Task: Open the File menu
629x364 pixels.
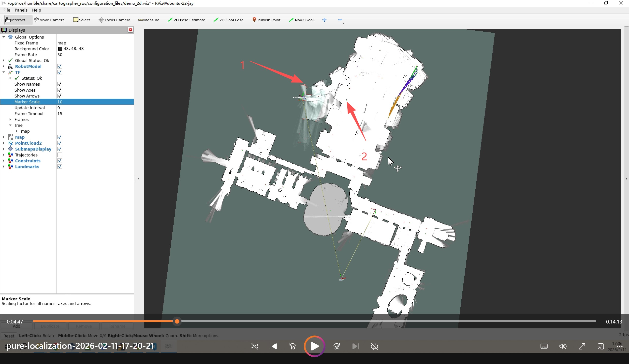Action: click(6, 10)
